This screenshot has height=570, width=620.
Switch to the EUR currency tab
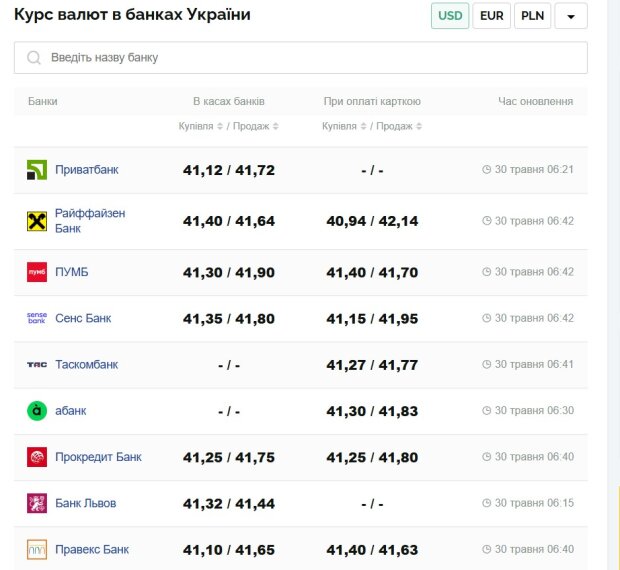(491, 16)
